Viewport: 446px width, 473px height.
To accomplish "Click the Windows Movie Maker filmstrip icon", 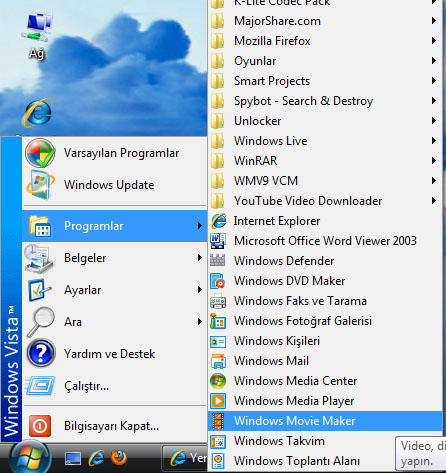I will point(218,421).
